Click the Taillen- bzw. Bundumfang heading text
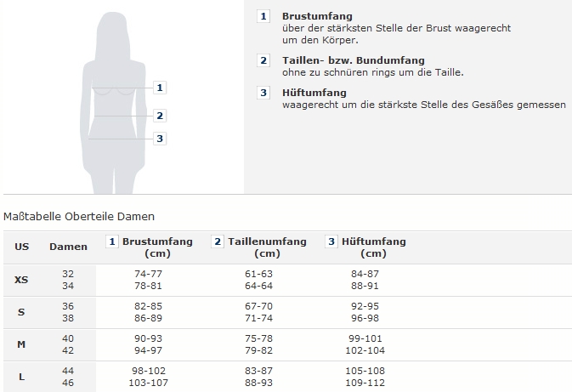The width and height of the screenshot is (572, 392). point(353,60)
